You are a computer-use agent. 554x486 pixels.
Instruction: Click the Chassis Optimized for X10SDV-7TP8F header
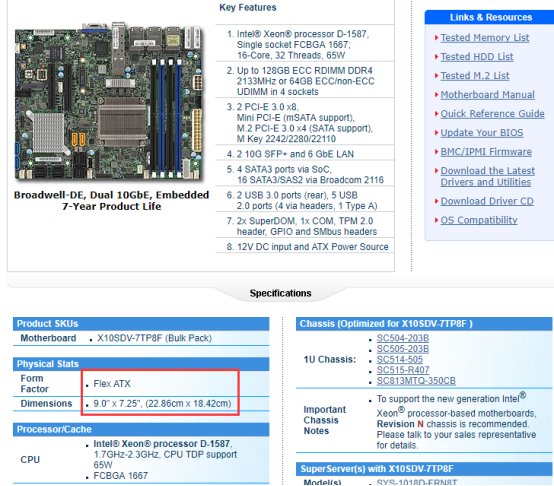click(x=424, y=324)
